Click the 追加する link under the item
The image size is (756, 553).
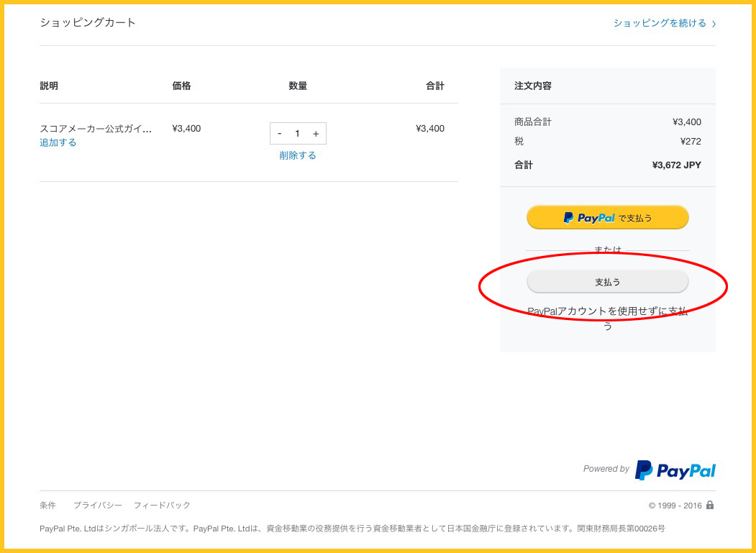58,142
